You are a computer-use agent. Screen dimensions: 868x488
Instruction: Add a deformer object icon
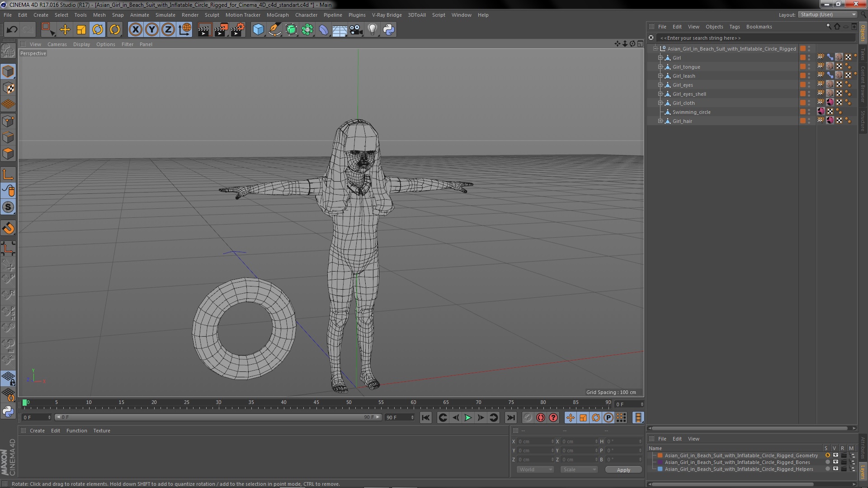click(324, 30)
